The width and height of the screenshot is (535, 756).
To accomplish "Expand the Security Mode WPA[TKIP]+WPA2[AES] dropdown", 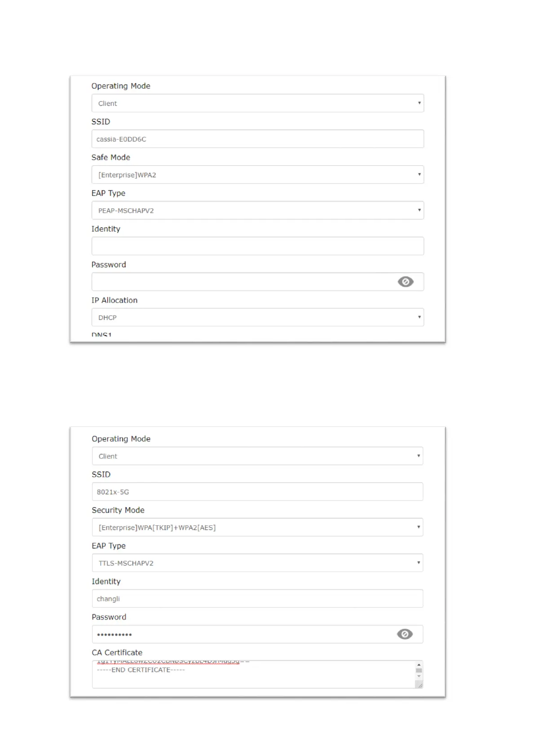I will click(257, 527).
